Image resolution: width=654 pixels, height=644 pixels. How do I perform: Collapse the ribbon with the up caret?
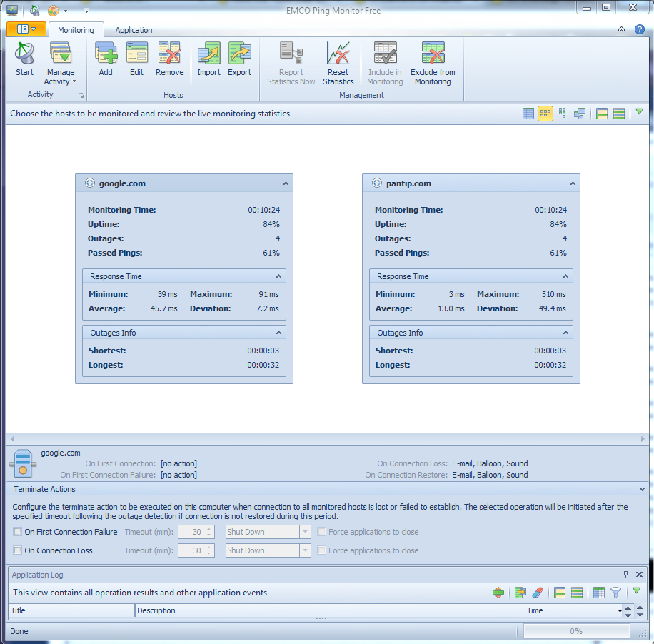tap(621, 29)
